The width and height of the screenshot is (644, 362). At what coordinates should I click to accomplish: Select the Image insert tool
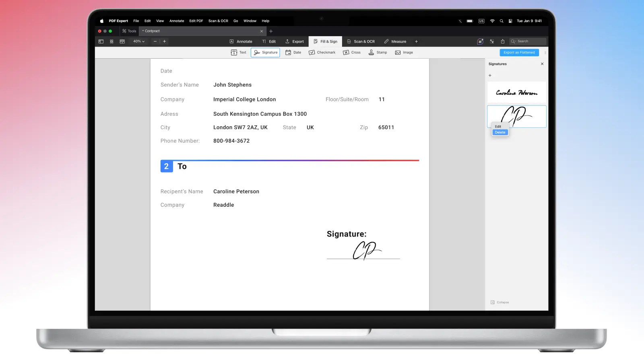tap(404, 52)
